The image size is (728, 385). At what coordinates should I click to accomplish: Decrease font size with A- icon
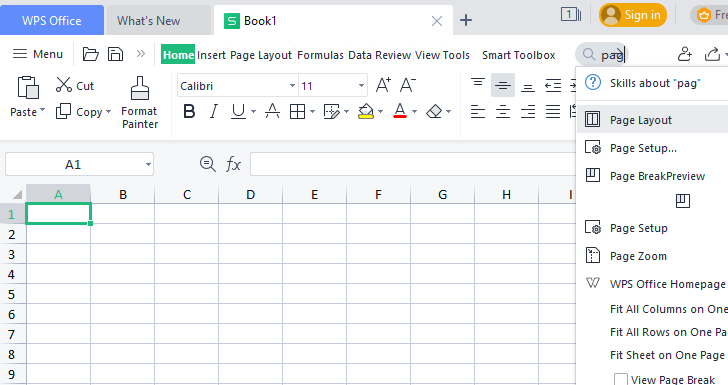(x=408, y=85)
